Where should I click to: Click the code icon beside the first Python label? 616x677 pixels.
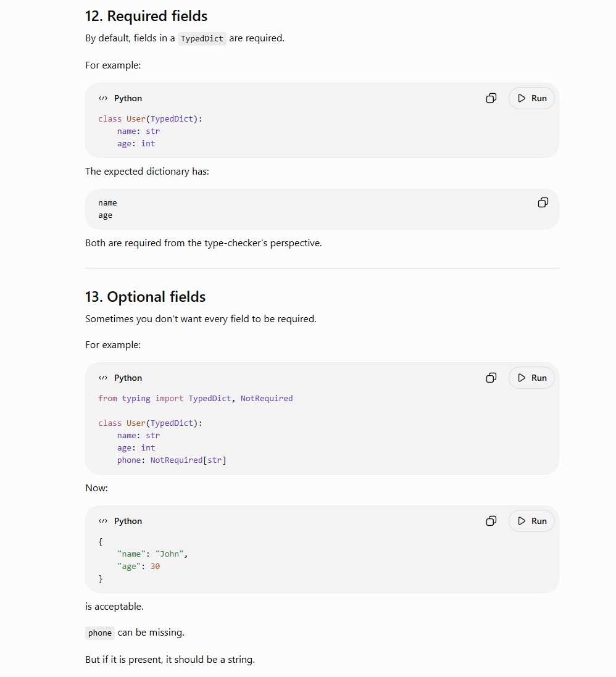tap(103, 99)
